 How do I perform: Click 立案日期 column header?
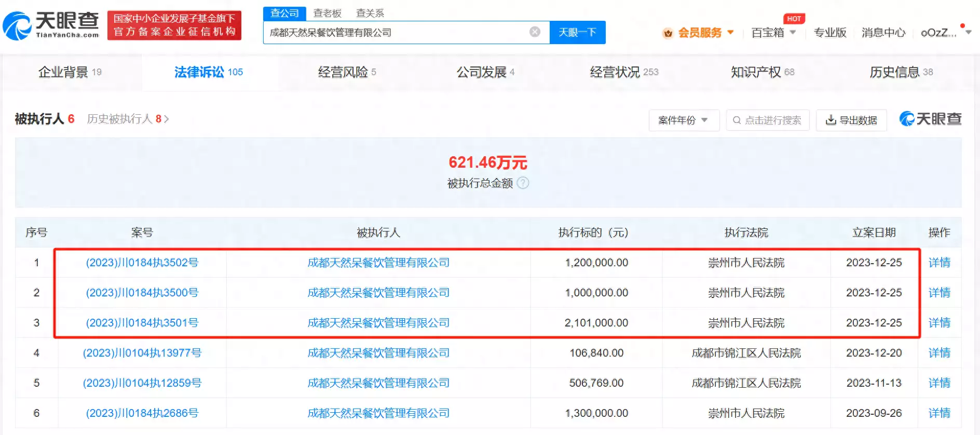874,233
